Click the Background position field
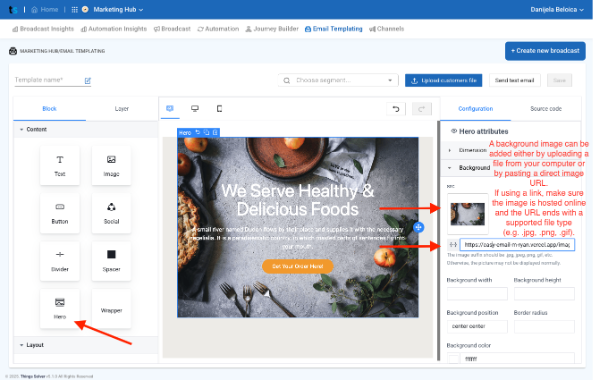The width and height of the screenshot is (593, 380). click(477, 326)
